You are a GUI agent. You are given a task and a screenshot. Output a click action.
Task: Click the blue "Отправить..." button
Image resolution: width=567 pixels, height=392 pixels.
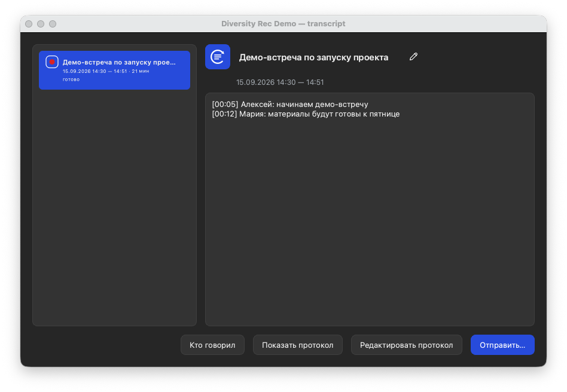(502, 345)
